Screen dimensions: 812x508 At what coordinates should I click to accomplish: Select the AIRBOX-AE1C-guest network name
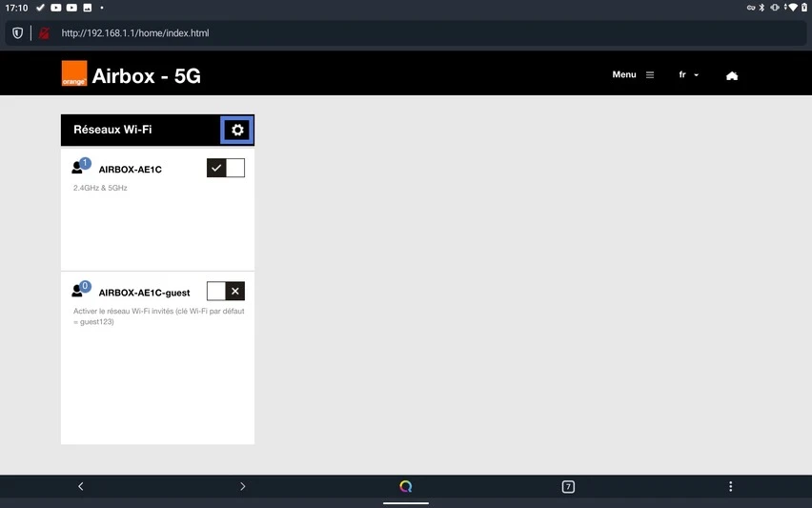click(x=144, y=293)
